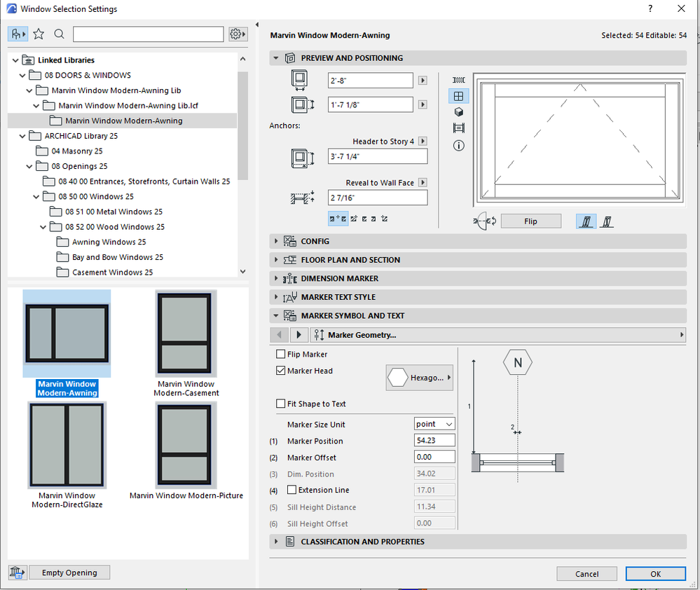This screenshot has height=590, width=700.
Task: Click the Flip button
Action: point(531,221)
